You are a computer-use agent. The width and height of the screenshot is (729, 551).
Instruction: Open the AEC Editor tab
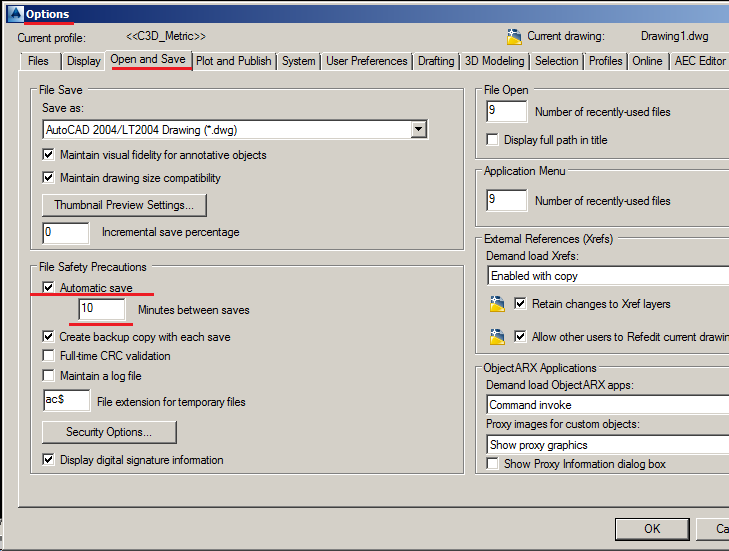pyautogui.click(x=700, y=61)
